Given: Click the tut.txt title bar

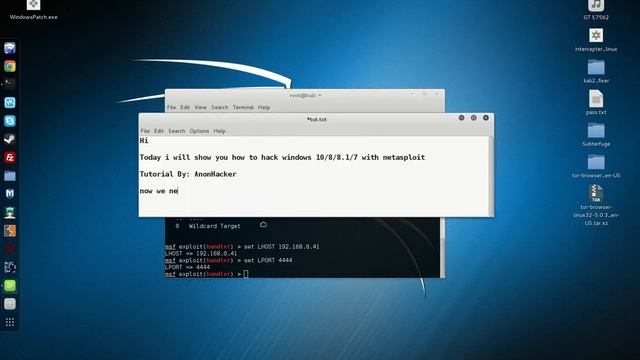Looking at the screenshot, I should pyautogui.click(x=317, y=119).
